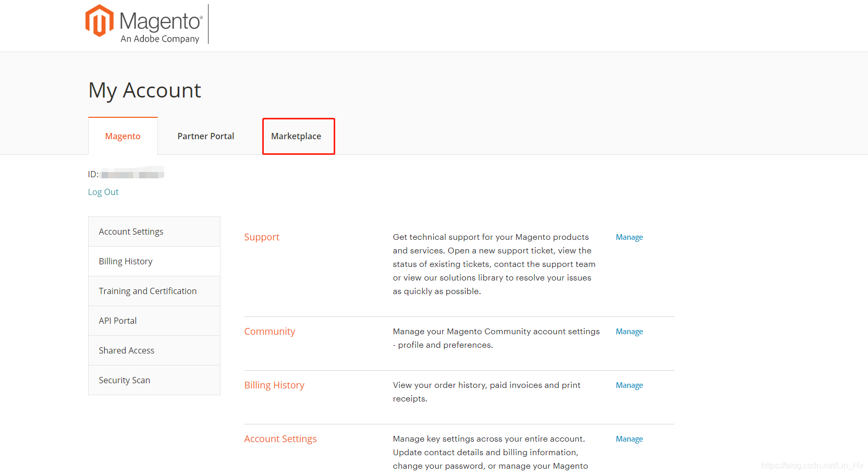Click the orange Account Settings heading

280,439
